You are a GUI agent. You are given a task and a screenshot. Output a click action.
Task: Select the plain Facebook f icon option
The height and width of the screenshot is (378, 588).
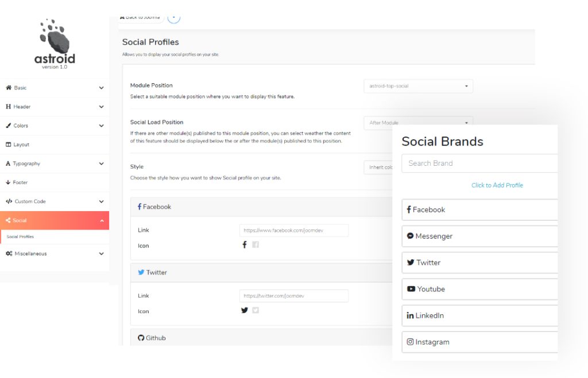245,244
